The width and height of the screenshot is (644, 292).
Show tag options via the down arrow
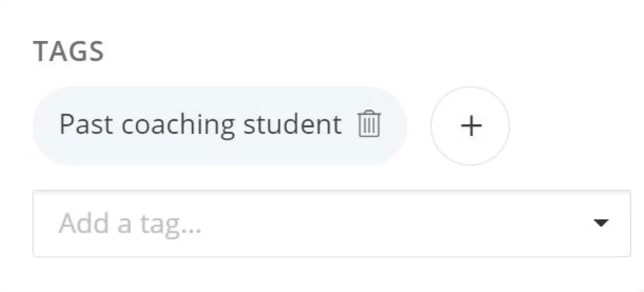[601, 223]
